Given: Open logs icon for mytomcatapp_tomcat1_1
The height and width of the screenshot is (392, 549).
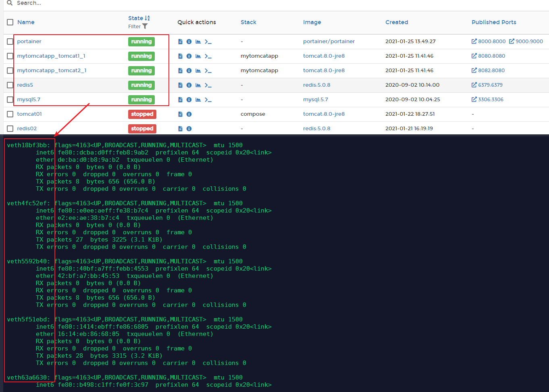Looking at the screenshot, I should click(x=180, y=56).
